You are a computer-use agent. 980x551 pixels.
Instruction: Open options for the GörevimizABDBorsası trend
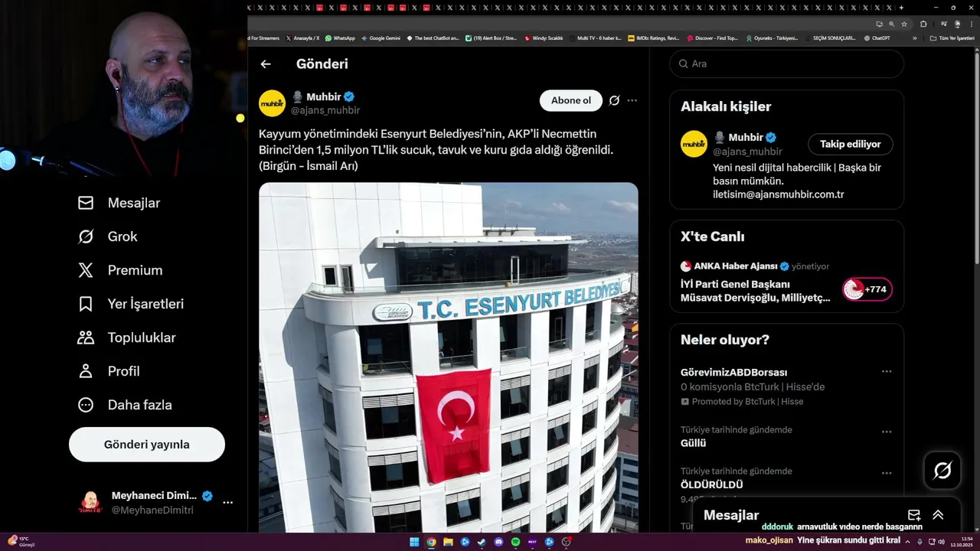pyautogui.click(x=887, y=372)
